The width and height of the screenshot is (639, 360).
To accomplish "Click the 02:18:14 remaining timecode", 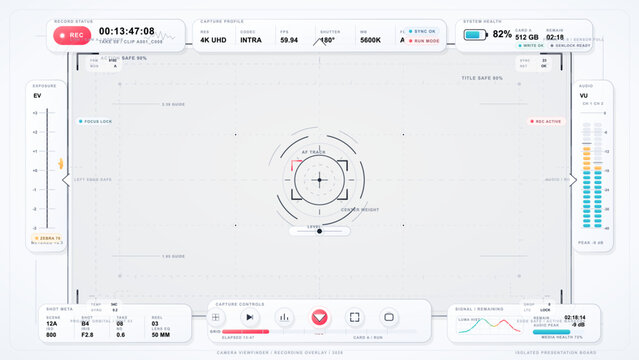I will [575, 317].
